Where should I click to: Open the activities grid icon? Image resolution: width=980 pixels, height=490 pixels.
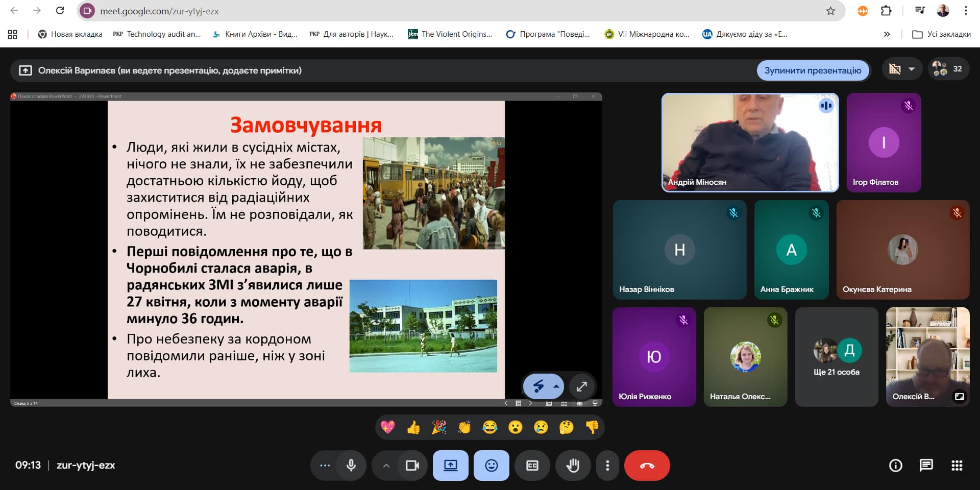957,465
